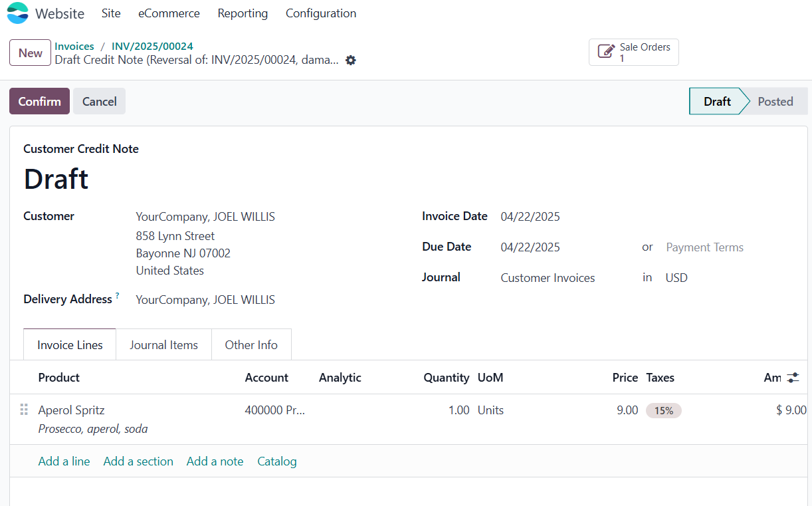Switch to the Journal Items tab
This screenshot has width=812, height=506.
pos(163,345)
